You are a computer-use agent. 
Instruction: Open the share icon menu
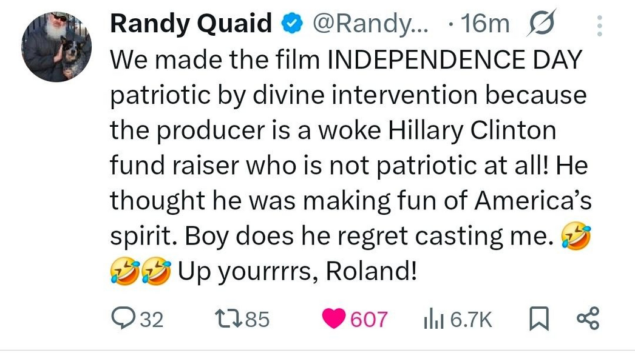pos(588,318)
